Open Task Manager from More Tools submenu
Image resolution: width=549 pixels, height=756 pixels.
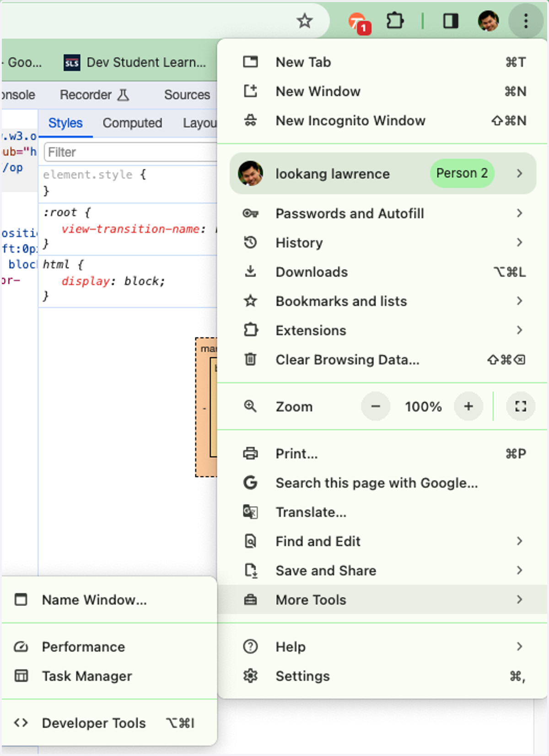pos(109,676)
